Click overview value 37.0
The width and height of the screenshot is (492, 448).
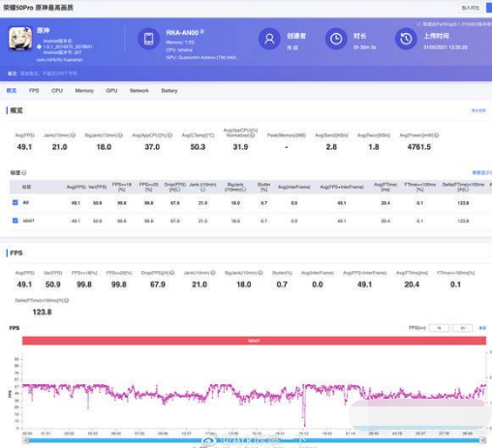152,147
